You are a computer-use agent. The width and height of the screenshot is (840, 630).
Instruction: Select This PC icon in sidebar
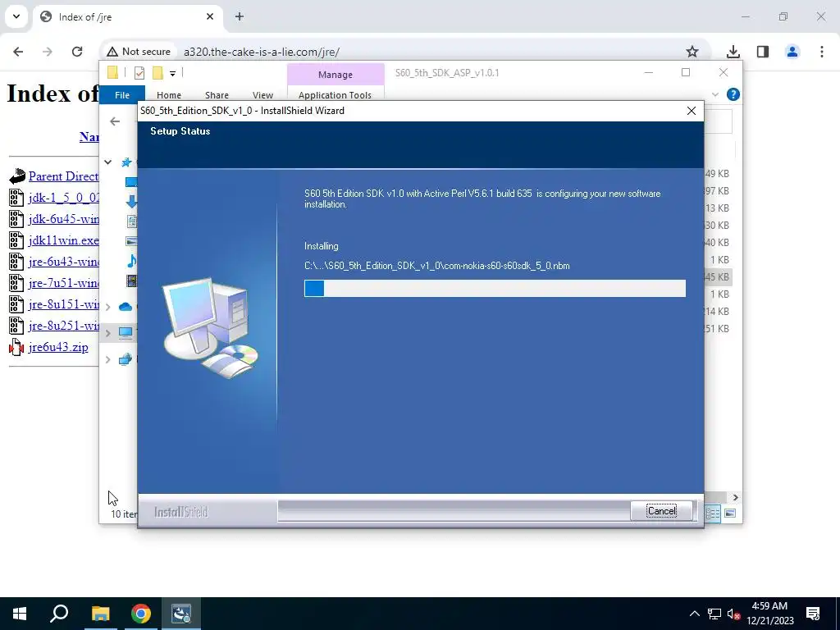coord(126,333)
